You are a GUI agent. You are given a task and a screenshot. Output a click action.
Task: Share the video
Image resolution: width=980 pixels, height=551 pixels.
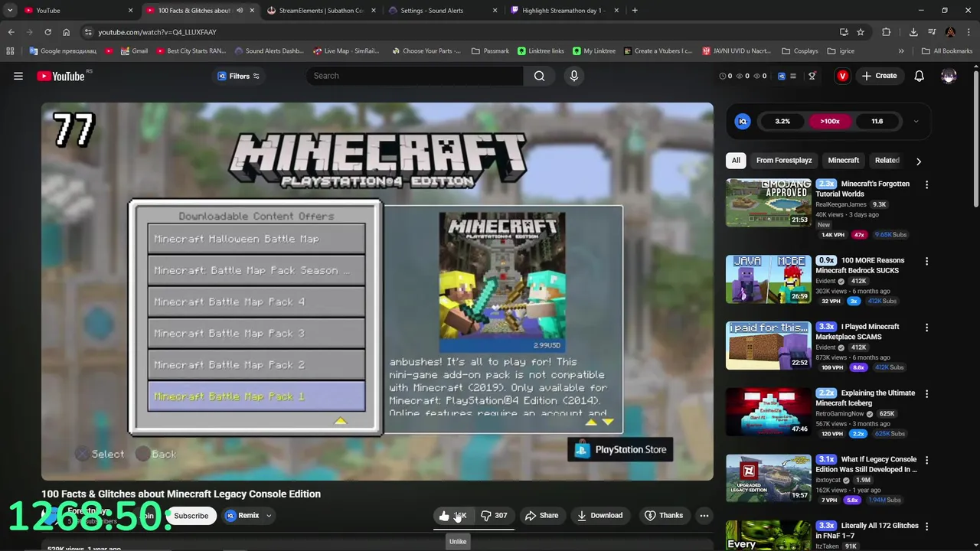point(541,515)
